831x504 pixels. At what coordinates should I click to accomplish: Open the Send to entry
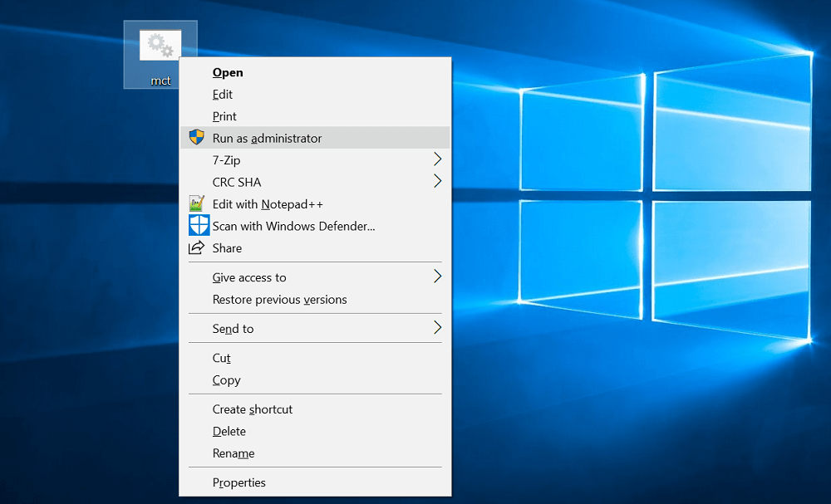point(315,328)
